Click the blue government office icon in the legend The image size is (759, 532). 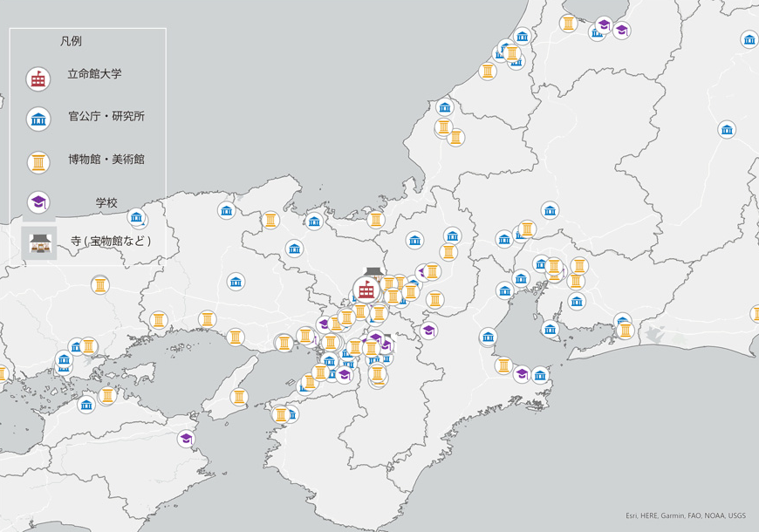(x=38, y=119)
